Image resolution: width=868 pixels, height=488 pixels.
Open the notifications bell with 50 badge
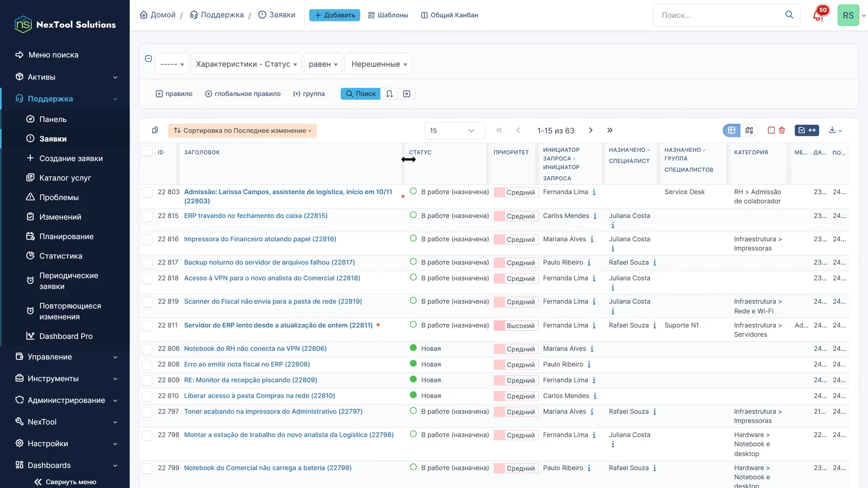(819, 15)
